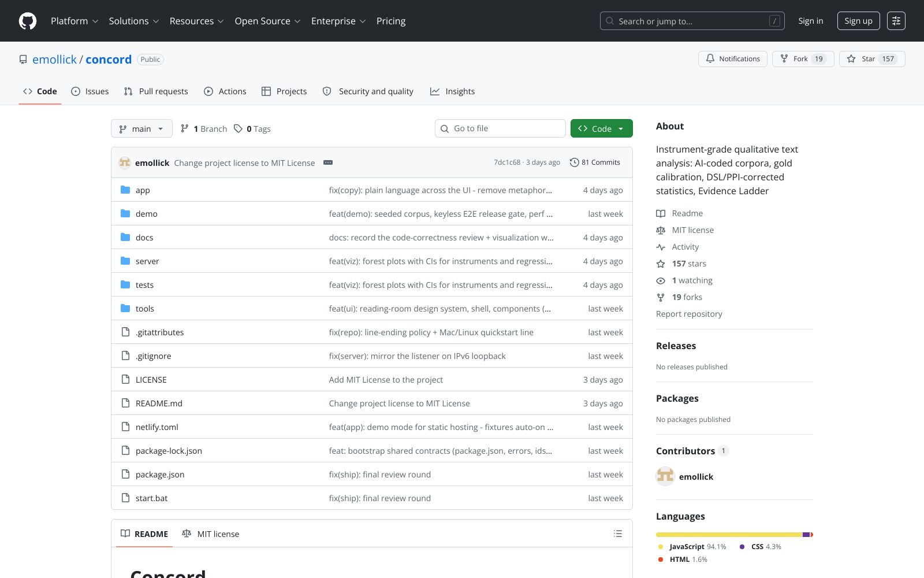
Task: Click the branch icon beside 1 Branch
Action: click(185, 128)
